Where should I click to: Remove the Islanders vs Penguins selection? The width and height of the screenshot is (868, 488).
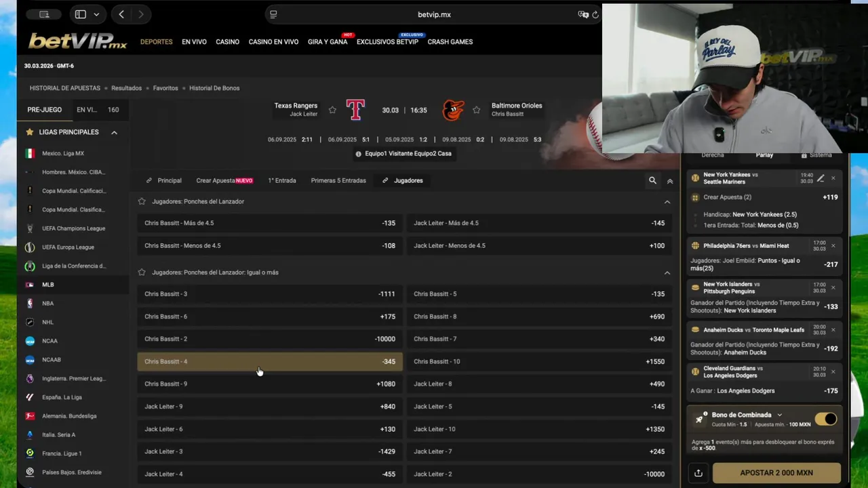[x=833, y=287]
